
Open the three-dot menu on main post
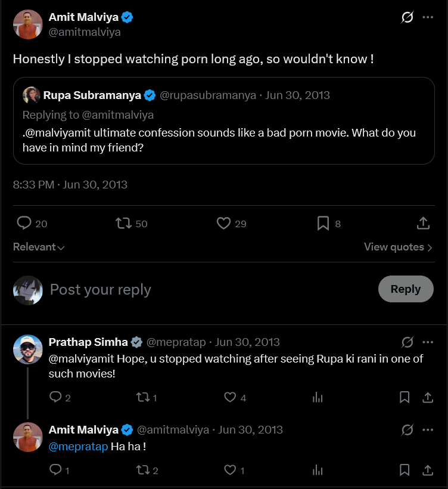(x=428, y=17)
